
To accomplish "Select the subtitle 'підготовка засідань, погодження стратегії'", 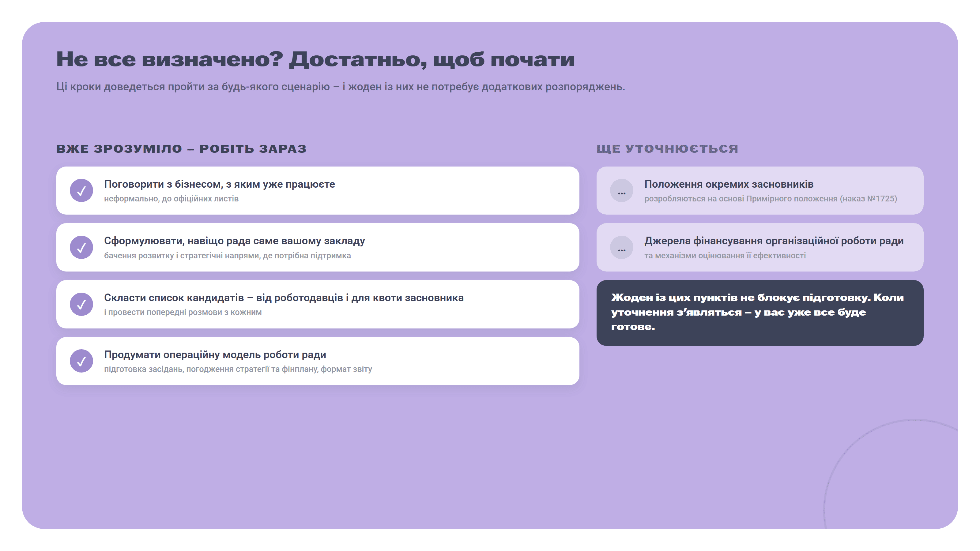I will pos(238,369).
